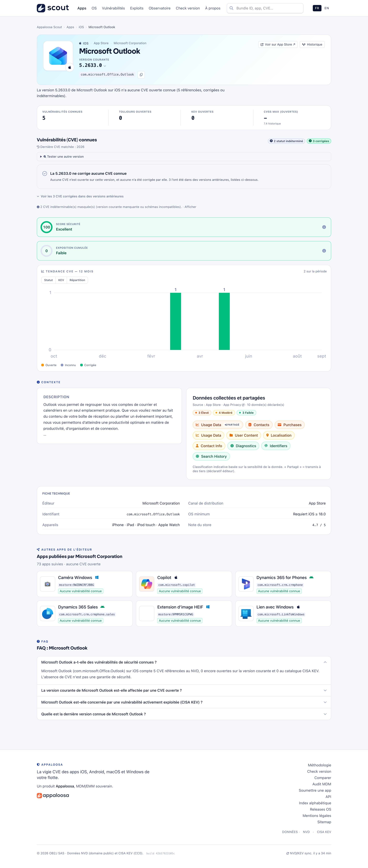
Task: Expand the FAQ about version courante affectée
Action: pyautogui.click(x=184, y=690)
